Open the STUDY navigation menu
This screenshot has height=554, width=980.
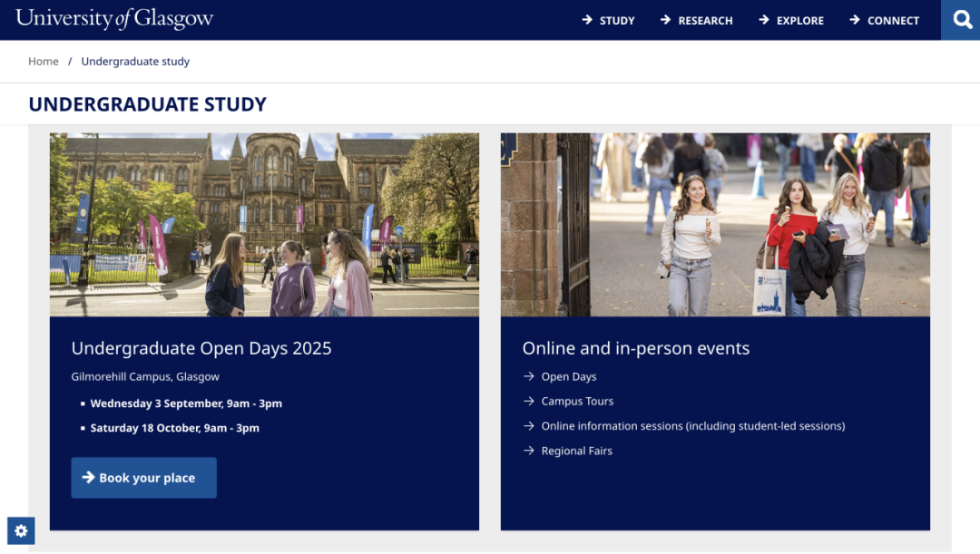click(608, 21)
